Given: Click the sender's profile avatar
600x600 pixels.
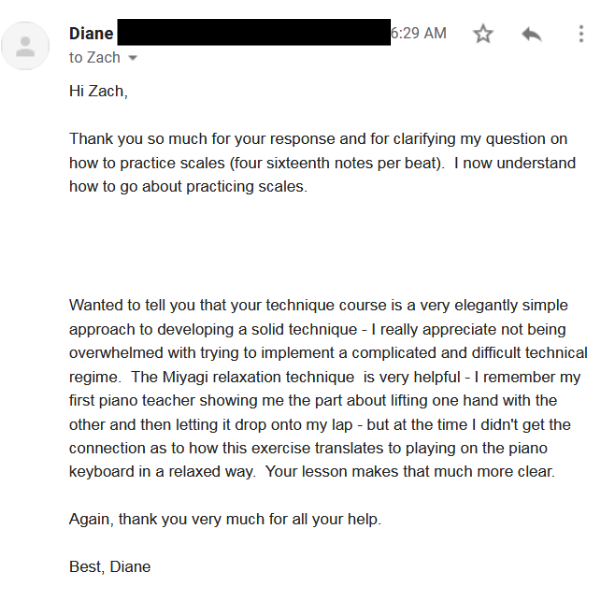Looking at the screenshot, I should 26,45.
